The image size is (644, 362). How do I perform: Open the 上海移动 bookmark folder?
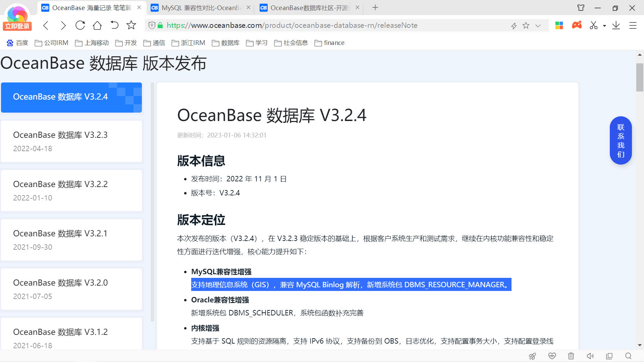tap(92, 43)
